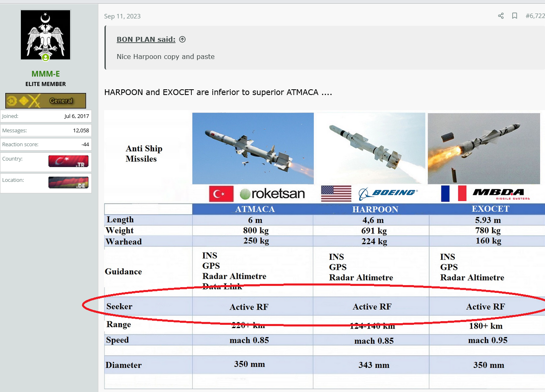Open the 'BON PLAN said:' quote link
Screen dimensions: 545x392
(x=146, y=39)
